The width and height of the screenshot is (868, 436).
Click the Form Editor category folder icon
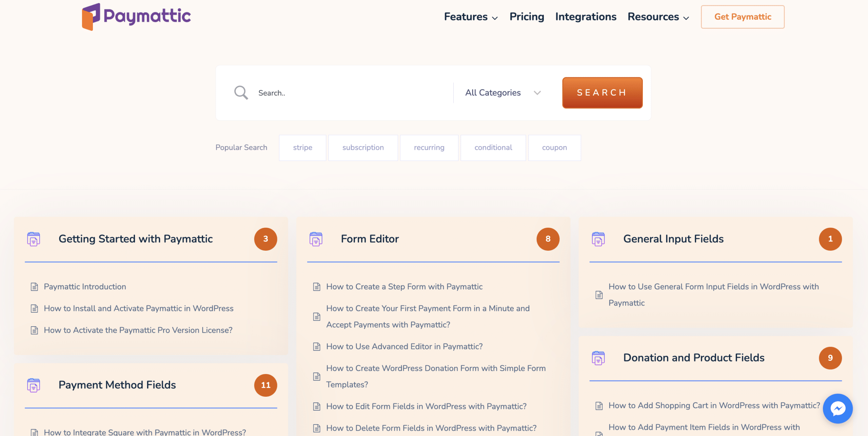point(316,239)
